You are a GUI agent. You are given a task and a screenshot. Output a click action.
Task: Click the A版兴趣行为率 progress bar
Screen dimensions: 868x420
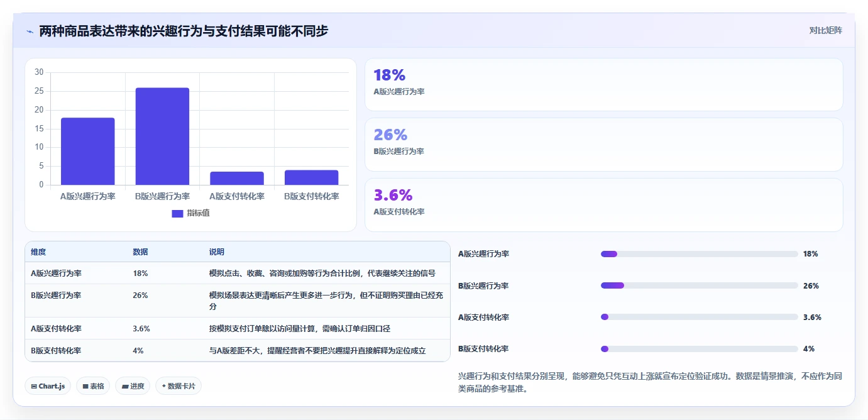pyautogui.click(x=699, y=254)
